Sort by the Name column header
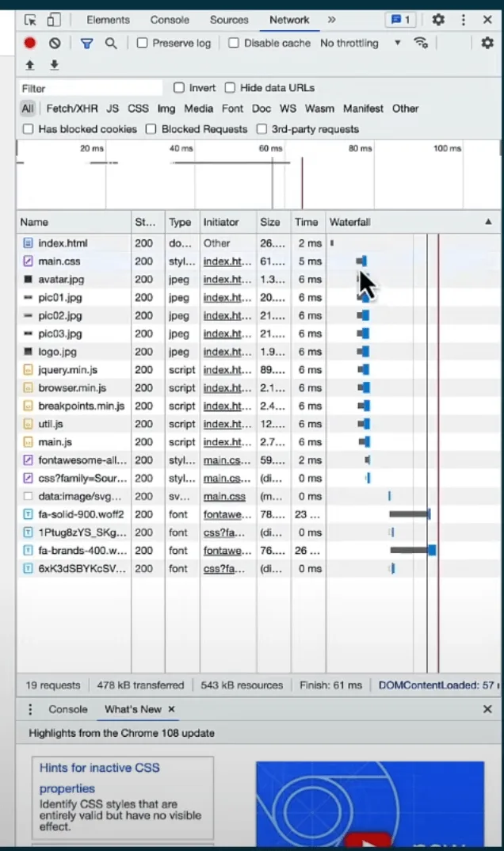Image resolution: width=504 pixels, height=851 pixels. click(x=74, y=222)
